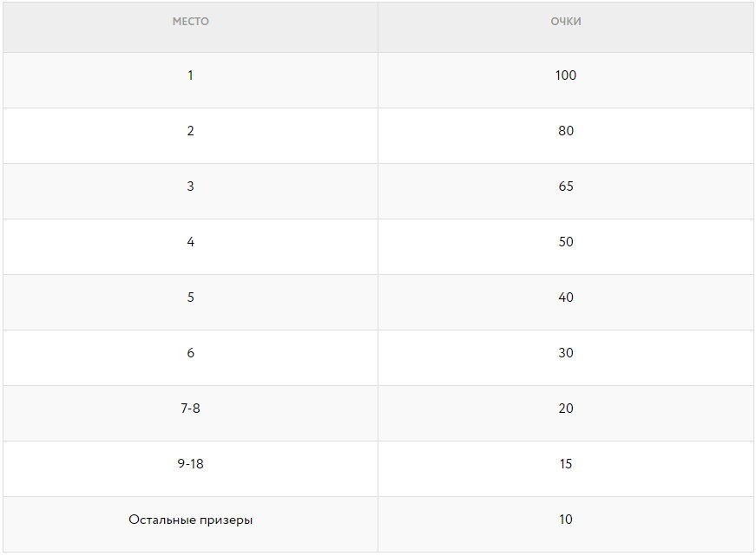Select the 9-18 place range cell
This screenshot has height=556, width=756.
[190, 464]
